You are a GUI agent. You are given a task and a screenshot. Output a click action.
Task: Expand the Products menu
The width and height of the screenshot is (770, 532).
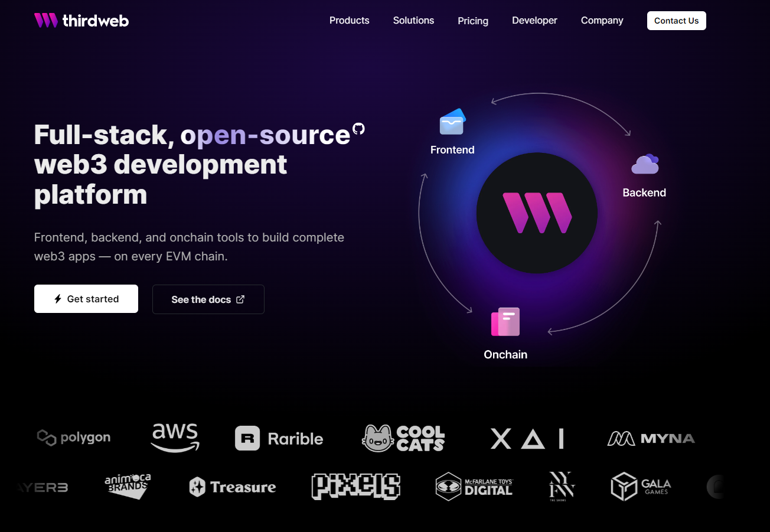tap(349, 21)
